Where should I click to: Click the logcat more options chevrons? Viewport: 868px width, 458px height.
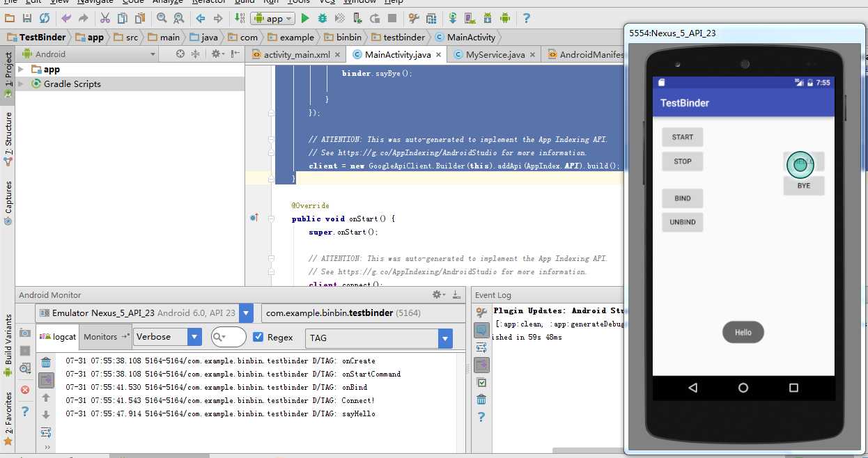point(47,447)
